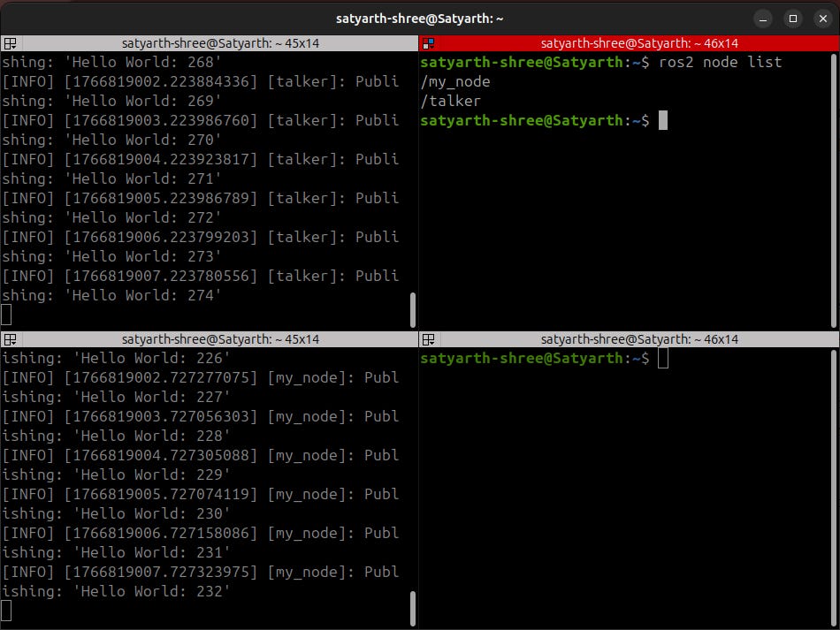Maximize the Terminator window

[x=793, y=19]
